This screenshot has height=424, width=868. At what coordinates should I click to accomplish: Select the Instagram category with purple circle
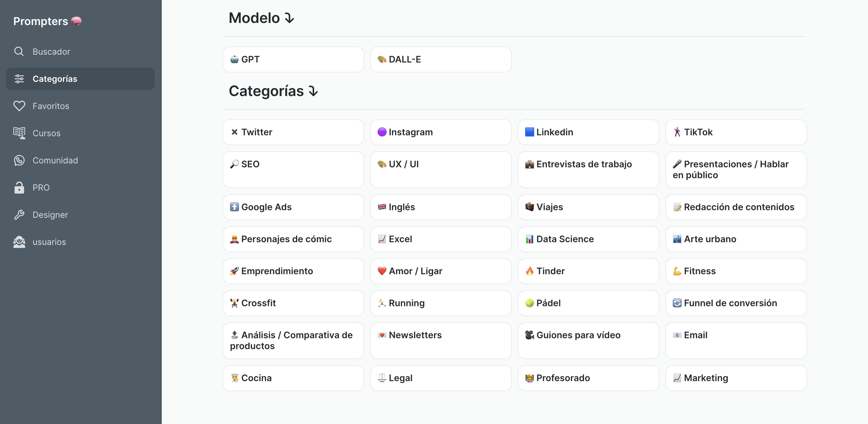click(x=440, y=132)
